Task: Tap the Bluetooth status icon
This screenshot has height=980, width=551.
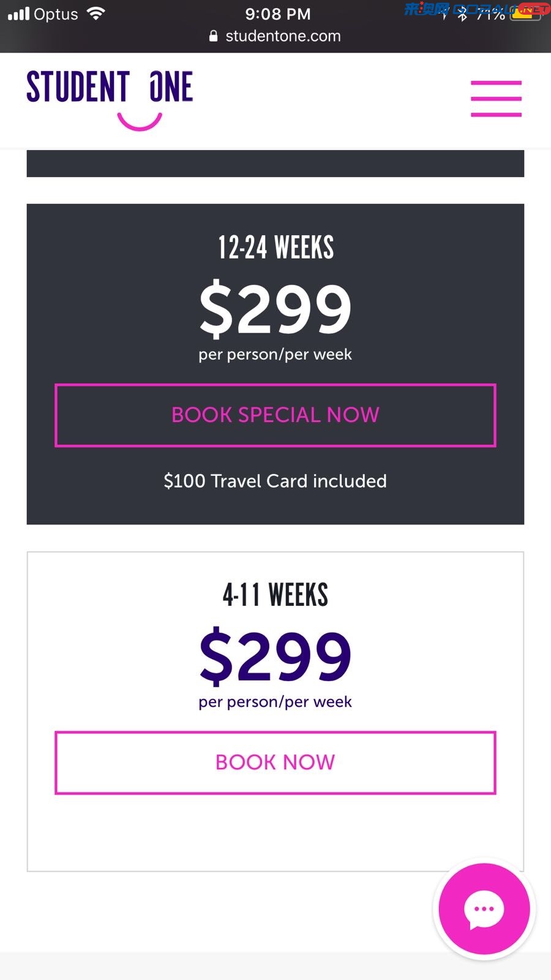Action: tap(463, 14)
